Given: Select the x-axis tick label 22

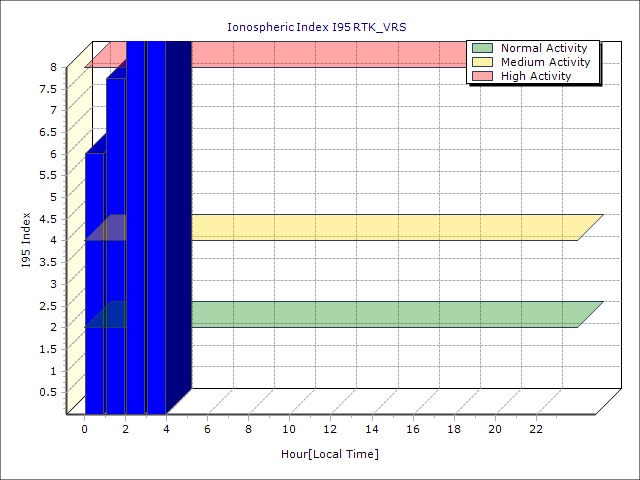Looking at the screenshot, I should point(536,429).
